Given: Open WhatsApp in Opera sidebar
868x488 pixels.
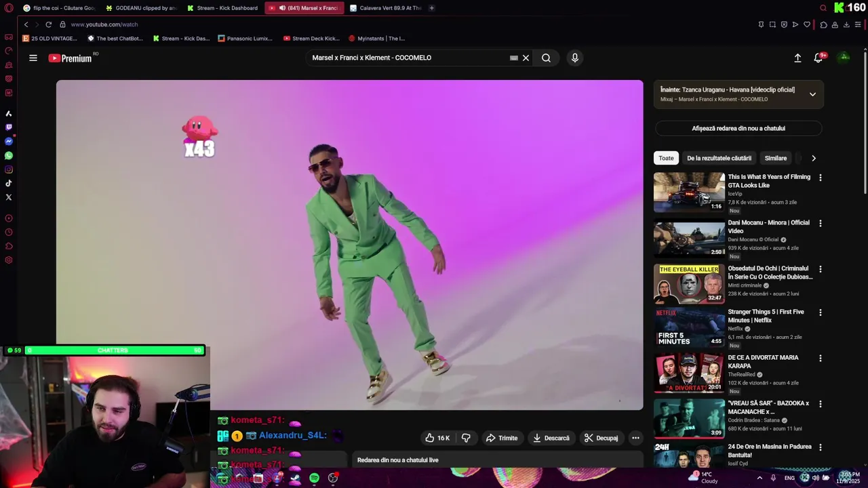Looking at the screenshot, I should [x=8, y=156].
